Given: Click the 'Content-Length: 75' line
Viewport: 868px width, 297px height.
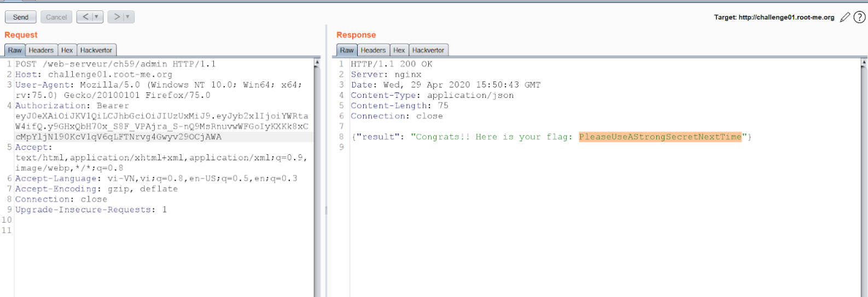Looking at the screenshot, I should (399, 106).
